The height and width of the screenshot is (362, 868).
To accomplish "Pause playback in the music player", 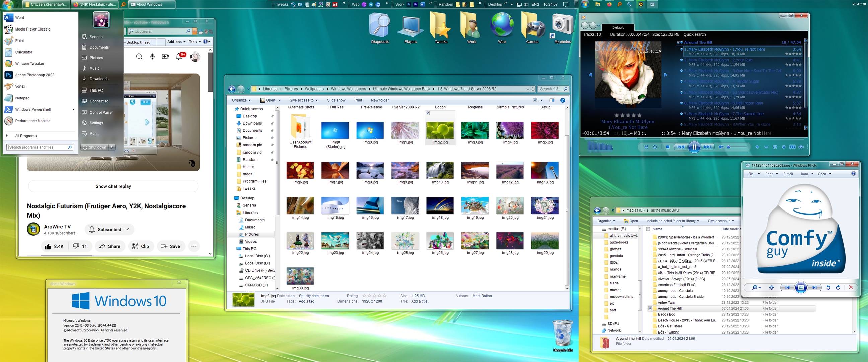I will [694, 147].
